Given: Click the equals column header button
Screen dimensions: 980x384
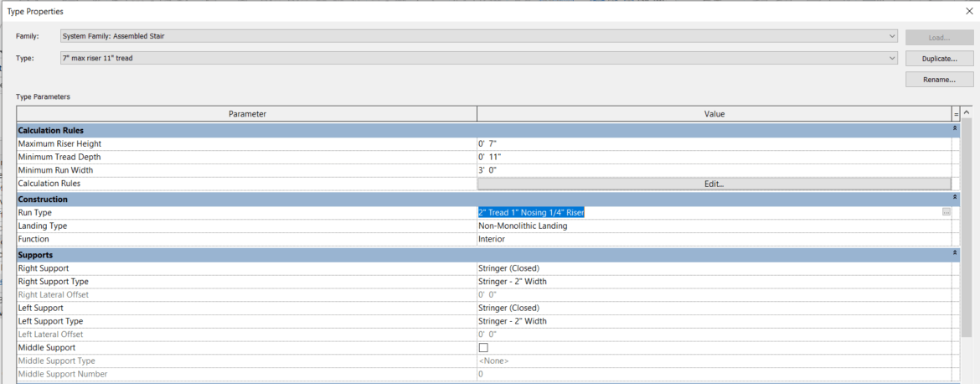Looking at the screenshot, I should pyautogui.click(x=955, y=114).
